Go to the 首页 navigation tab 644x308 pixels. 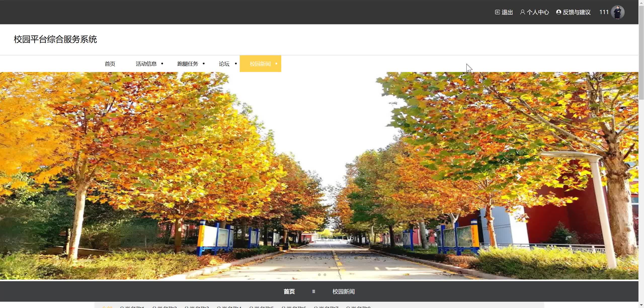(110, 64)
